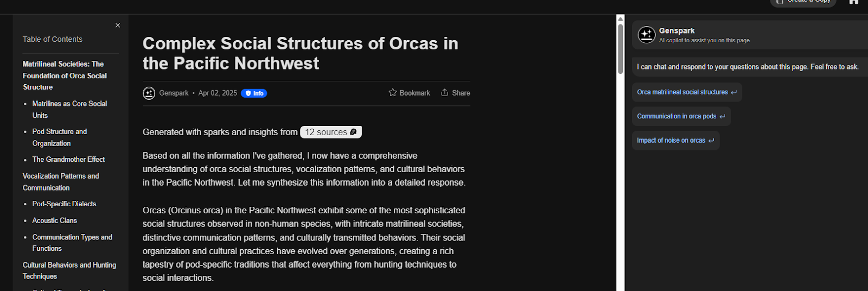The height and width of the screenshot is (291, 868).
Task: Jump to 'Vocalization Patterns and Communication' section
Action: pos(61,182)
